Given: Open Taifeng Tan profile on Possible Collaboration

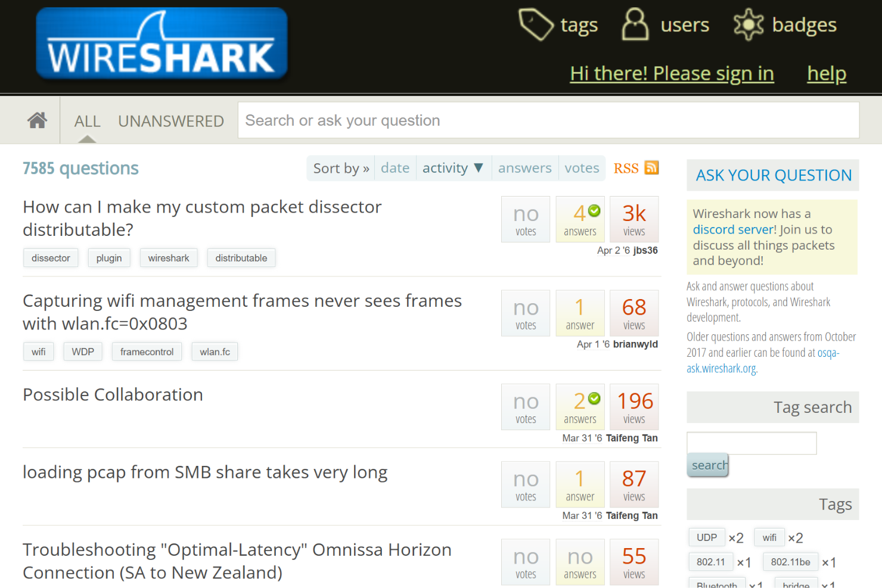Looking at the screenshot, I should [x=632, y=438].
